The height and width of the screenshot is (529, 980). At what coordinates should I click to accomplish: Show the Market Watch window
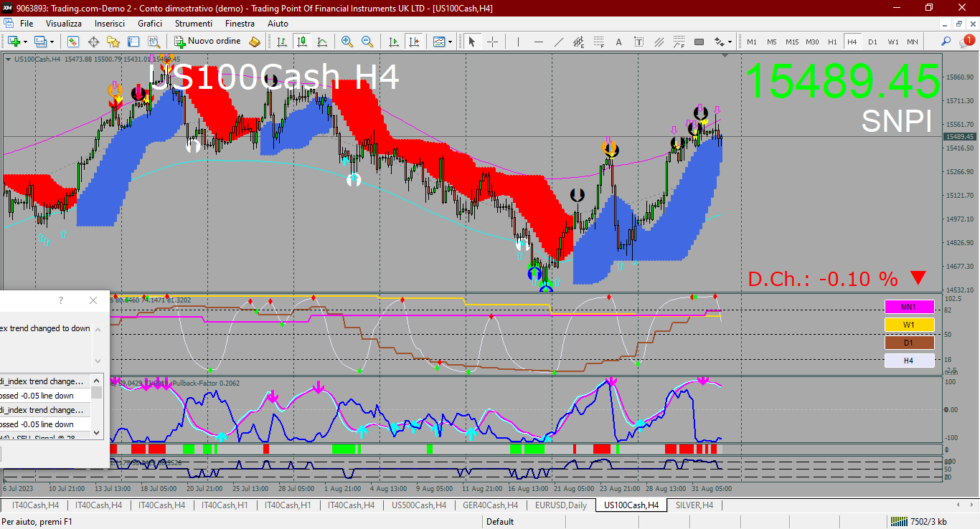[73, 42]
